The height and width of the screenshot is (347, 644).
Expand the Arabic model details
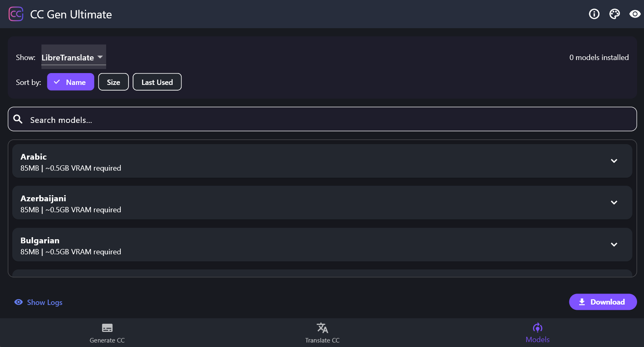point(614,161)
